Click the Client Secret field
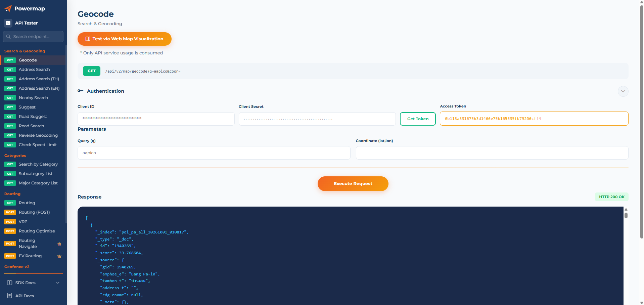644x305 pixels. (317, 119)
